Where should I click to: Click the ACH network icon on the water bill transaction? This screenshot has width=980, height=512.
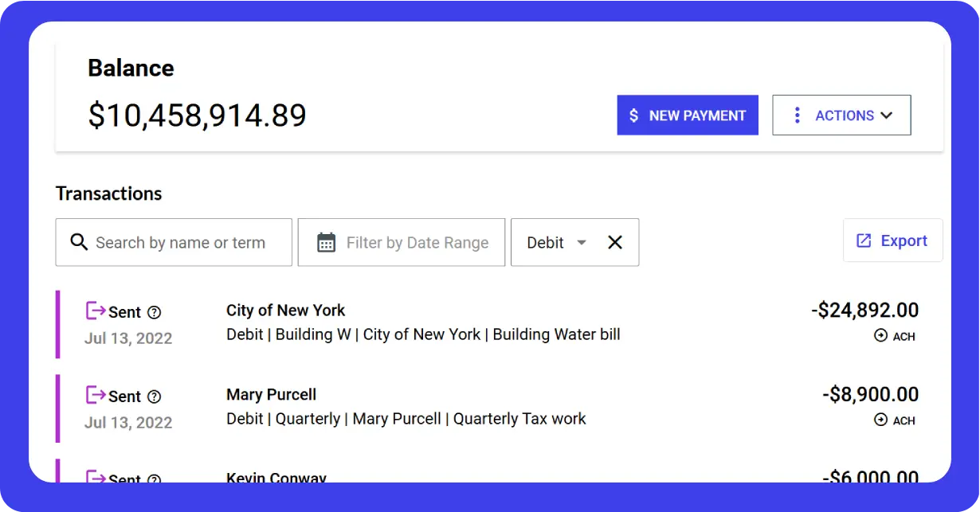[x=880, y=336]
